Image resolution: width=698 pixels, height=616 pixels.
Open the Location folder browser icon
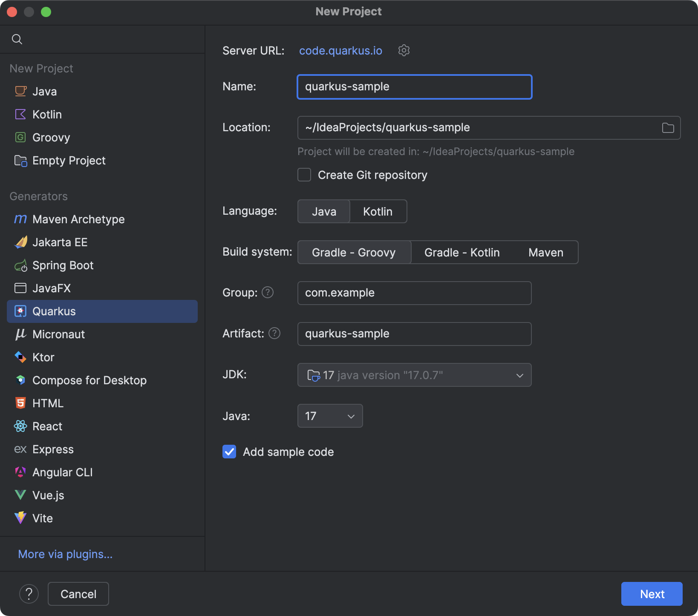tap(668, 127)
